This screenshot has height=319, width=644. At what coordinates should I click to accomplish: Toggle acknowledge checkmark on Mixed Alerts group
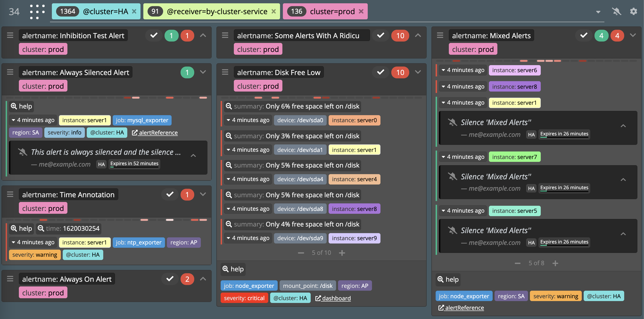(583, 36)
